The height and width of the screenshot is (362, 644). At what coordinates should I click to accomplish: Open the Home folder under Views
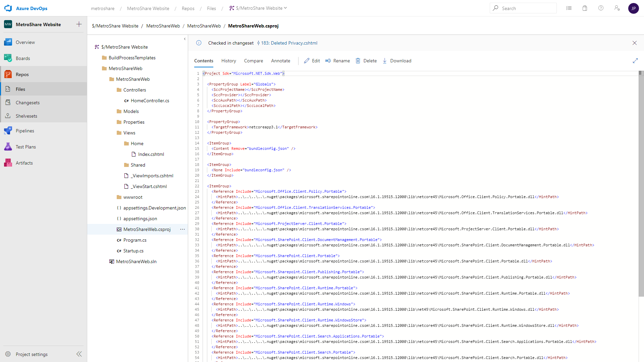click(x=137, y=143)
